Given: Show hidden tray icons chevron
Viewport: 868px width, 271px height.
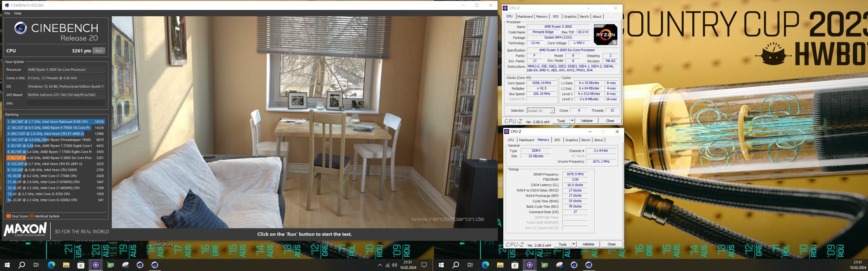Looking at the screenshot, I should (x=380, y=265).
